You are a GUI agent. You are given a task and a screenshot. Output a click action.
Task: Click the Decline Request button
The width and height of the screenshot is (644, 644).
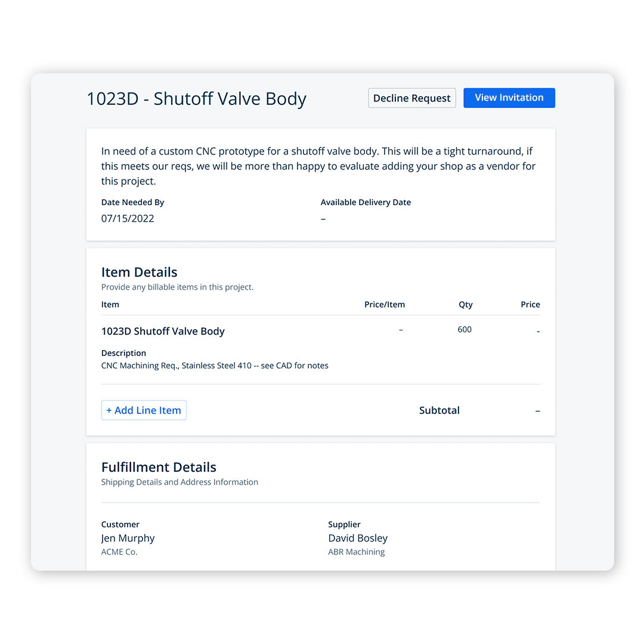pyautogui.click(x=411, y=98)
